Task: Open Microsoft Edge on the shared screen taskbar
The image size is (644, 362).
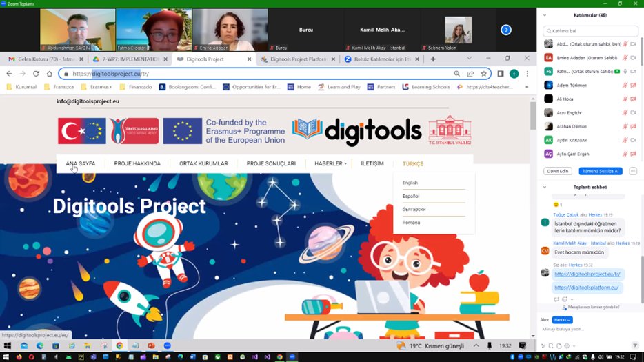Action: point(39,345)
